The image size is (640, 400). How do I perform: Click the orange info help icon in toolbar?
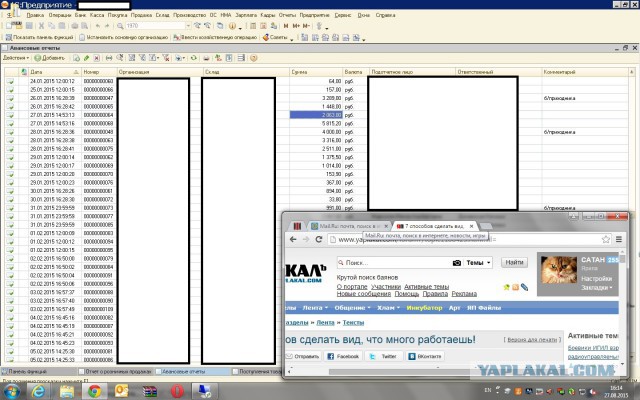pos(232,26)
